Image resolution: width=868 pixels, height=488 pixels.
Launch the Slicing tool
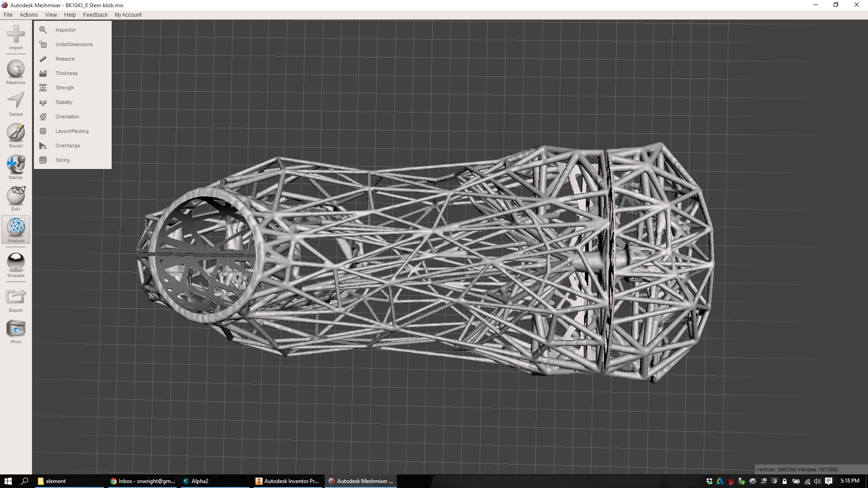[62, 160]
